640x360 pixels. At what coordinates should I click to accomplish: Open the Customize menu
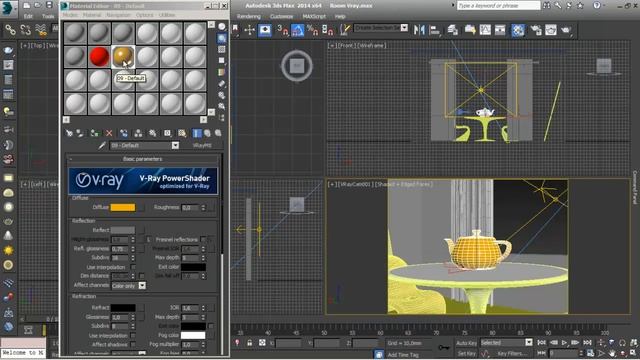pos(281,16)
